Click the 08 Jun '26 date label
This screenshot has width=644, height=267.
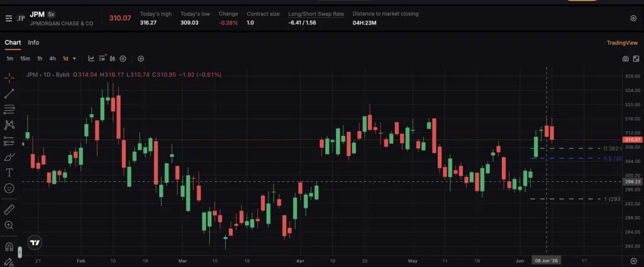546,261
